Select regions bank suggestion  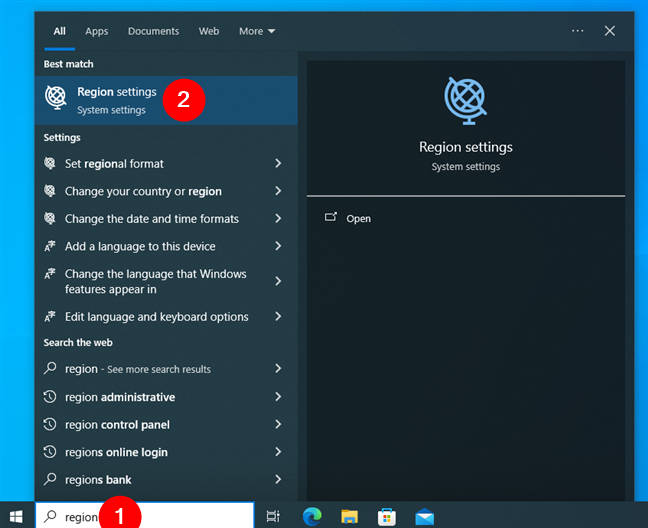[166, 480]
